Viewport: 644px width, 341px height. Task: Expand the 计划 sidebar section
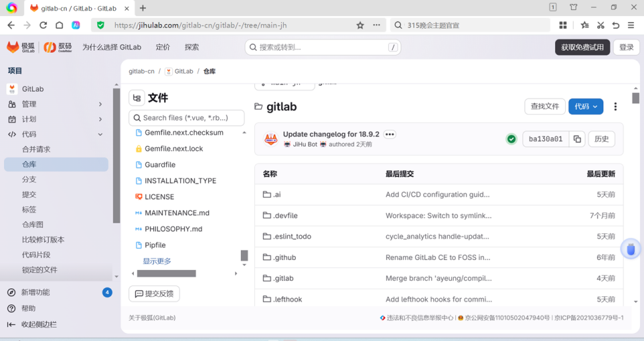pos(56,119)
